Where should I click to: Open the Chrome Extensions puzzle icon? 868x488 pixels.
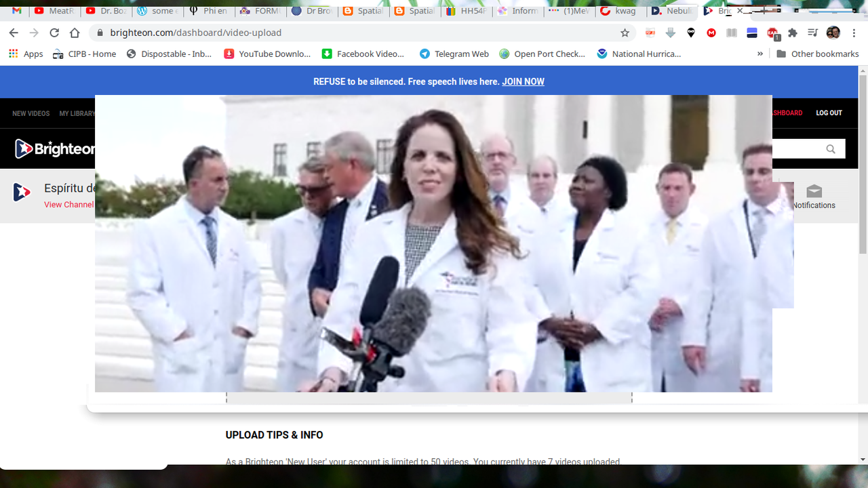pyautogui.click(x=793, y=33)
